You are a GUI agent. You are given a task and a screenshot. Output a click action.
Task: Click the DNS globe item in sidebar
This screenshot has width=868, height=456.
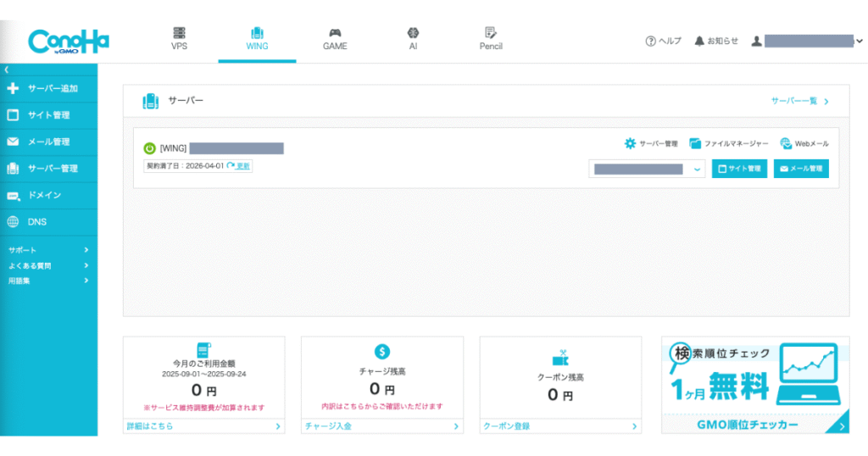click(x=36, y=222)
